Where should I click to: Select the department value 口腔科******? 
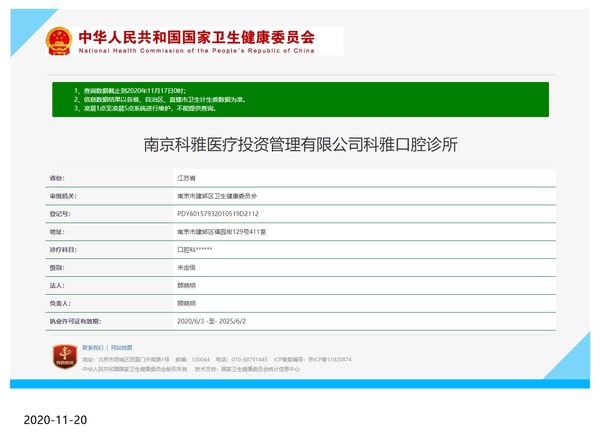[x=194, y=250]
